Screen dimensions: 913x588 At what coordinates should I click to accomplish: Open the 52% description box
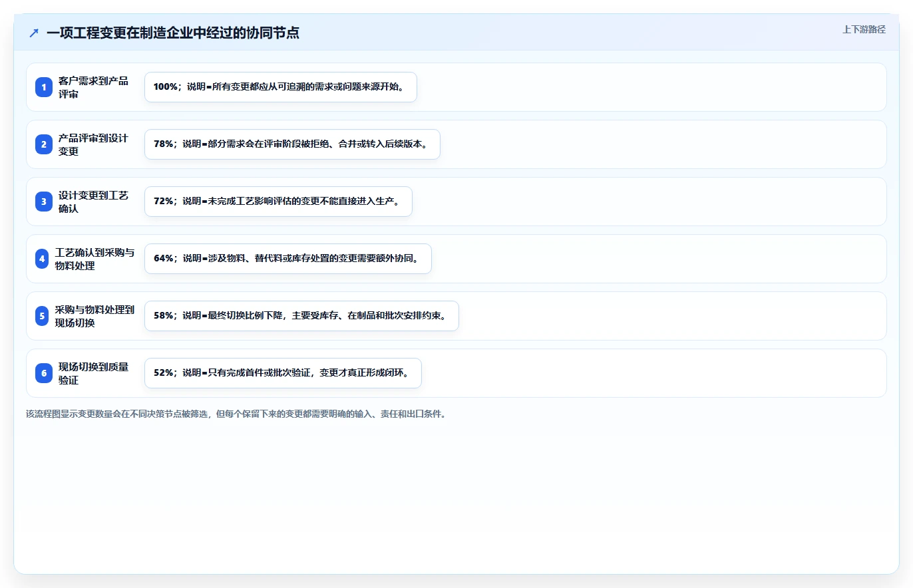point(283,373)
